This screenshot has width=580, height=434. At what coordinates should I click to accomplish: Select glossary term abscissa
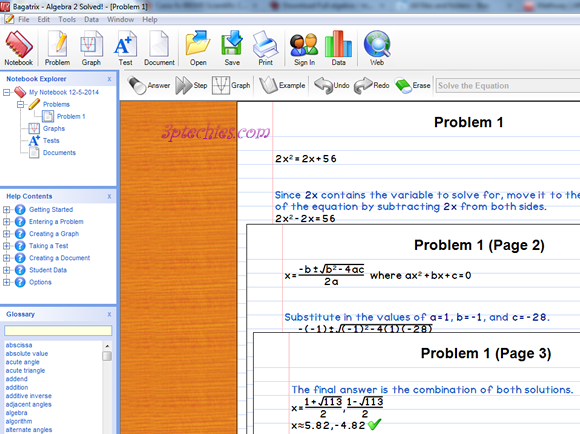tap(19, 345)
